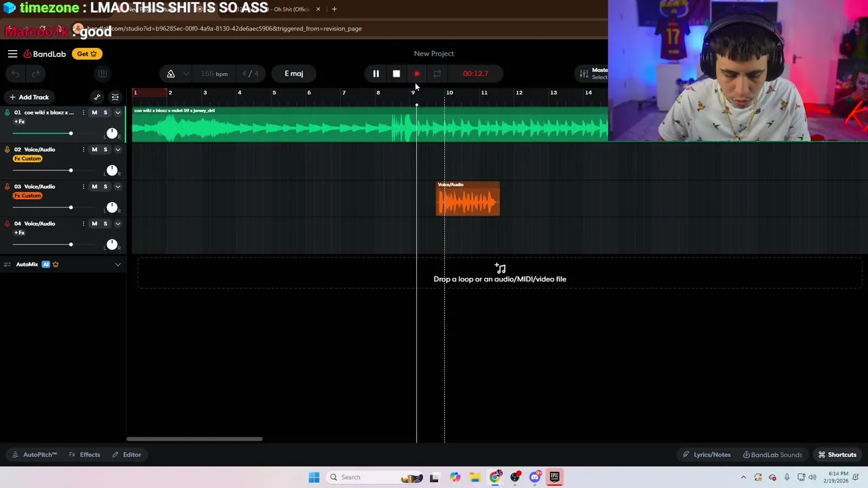This screenshot has height=488, width=868.
Task: Expand track 03 chevron
Action: point(117,186)
